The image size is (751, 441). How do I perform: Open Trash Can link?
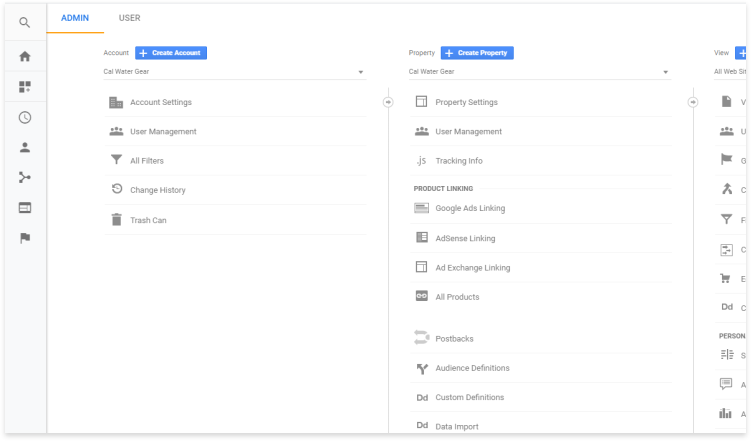click(148, 220)
